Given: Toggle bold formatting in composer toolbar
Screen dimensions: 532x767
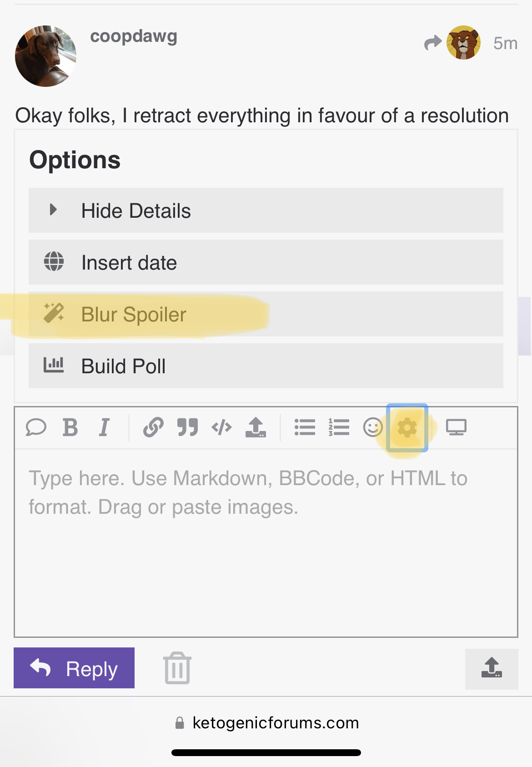Looking at the screenshot, I should pyautogui.click(x=70, y=427).
